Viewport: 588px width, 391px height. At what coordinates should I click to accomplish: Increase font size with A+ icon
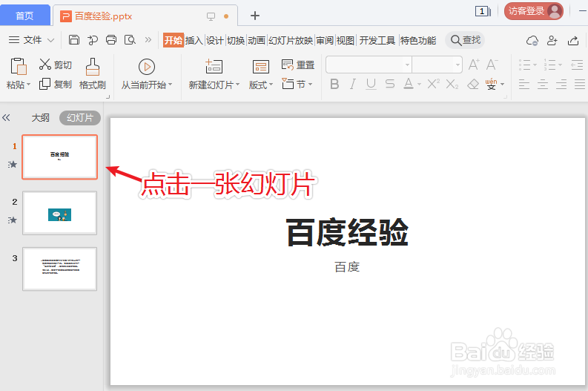pyautogui.click(x=474, y=65)
